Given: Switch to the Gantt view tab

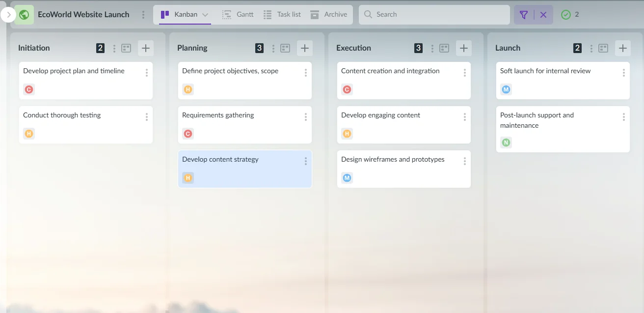Looking at the screenshot, I should [238, 15].
